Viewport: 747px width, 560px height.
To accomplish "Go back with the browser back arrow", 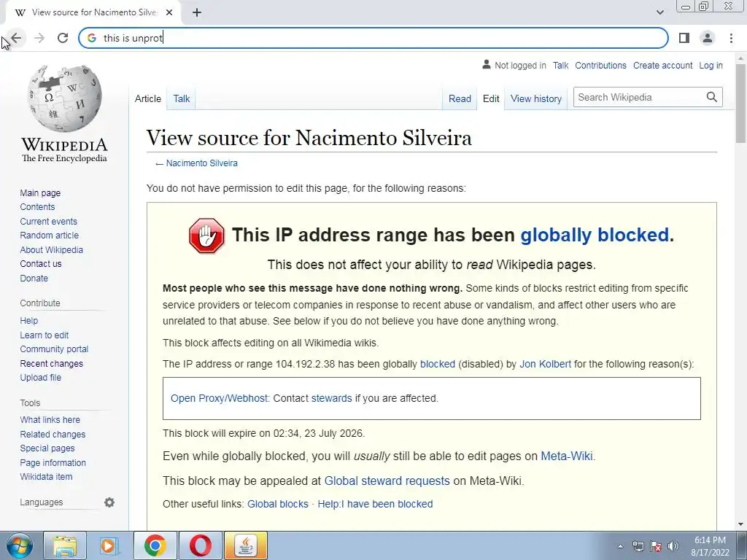I will pyautogui.click(x=16, y=38).
